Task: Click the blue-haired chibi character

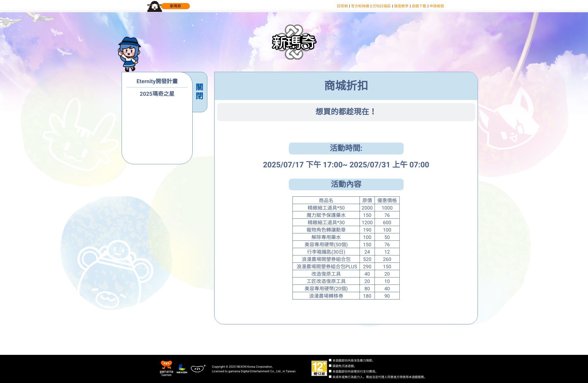Action: (x=129, y=54)
